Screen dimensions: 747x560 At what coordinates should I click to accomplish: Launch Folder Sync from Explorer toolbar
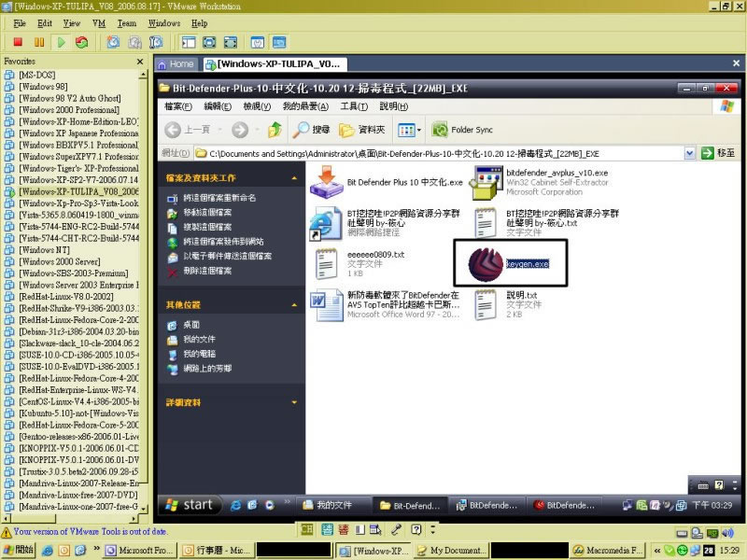tap(462, 130)
